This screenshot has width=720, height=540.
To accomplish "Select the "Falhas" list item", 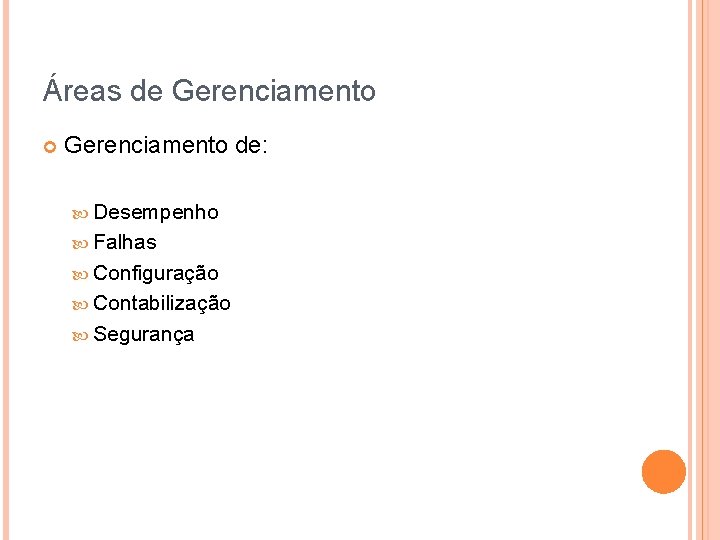I will [125, 242].
